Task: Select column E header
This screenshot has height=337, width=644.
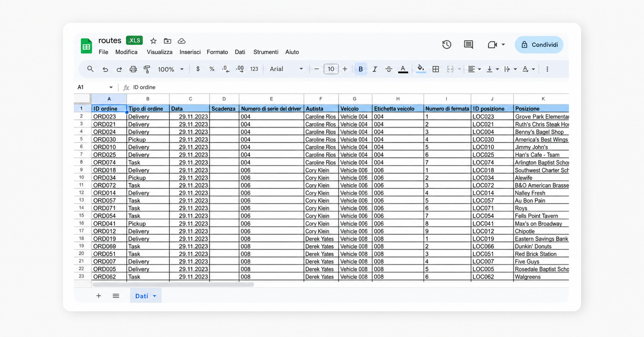Action: tap(271, 99)
